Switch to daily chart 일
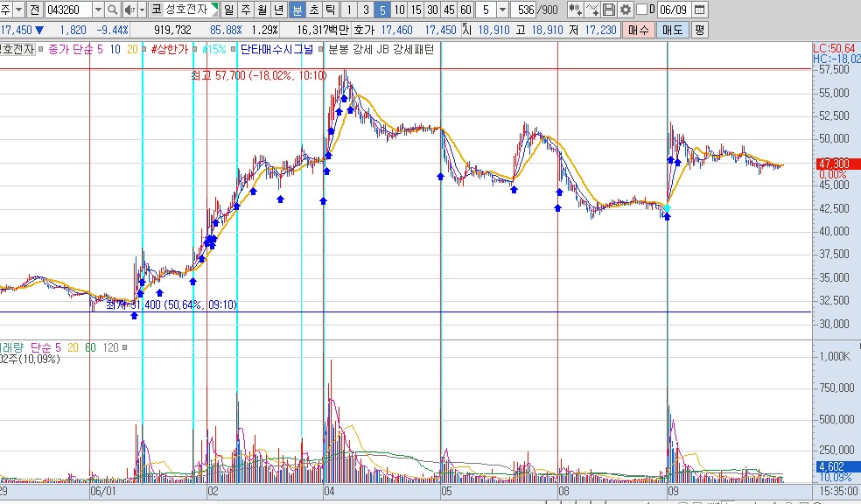 click(229, 10)
